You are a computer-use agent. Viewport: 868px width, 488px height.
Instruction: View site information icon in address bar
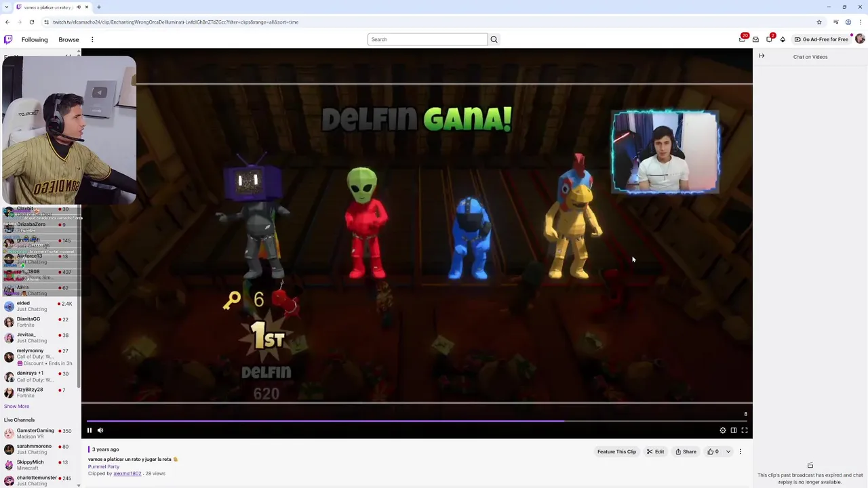46,22
